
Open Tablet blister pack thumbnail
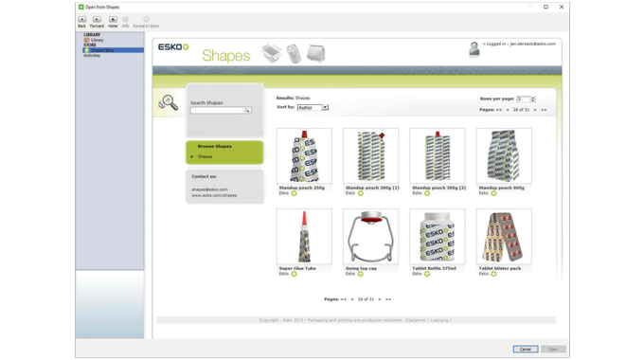click(504, 236)
